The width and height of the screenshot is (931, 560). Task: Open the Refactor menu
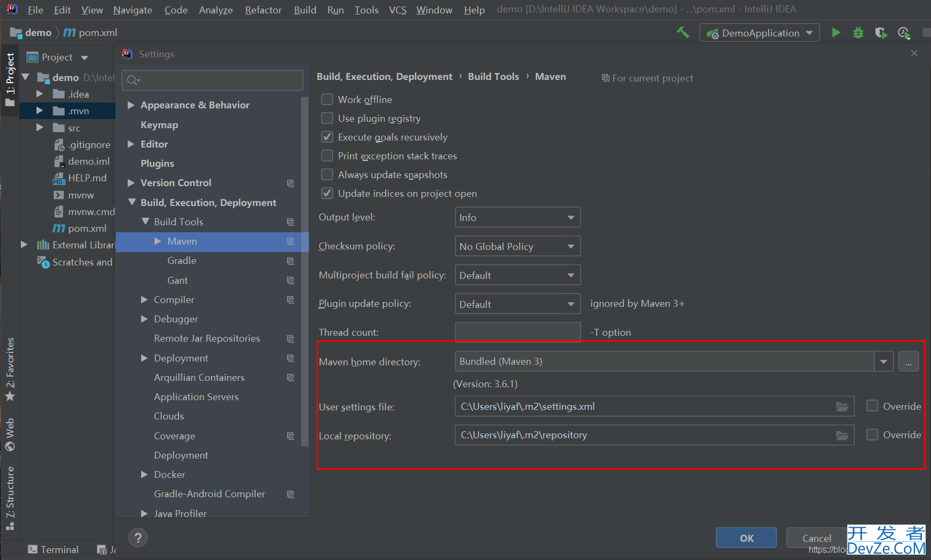[263, 10]
